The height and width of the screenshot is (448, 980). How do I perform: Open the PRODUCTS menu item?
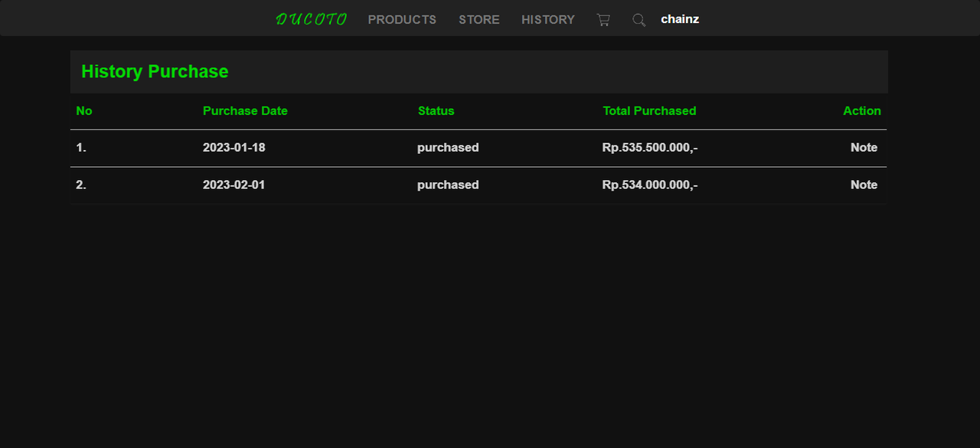(x=402, y=20)
